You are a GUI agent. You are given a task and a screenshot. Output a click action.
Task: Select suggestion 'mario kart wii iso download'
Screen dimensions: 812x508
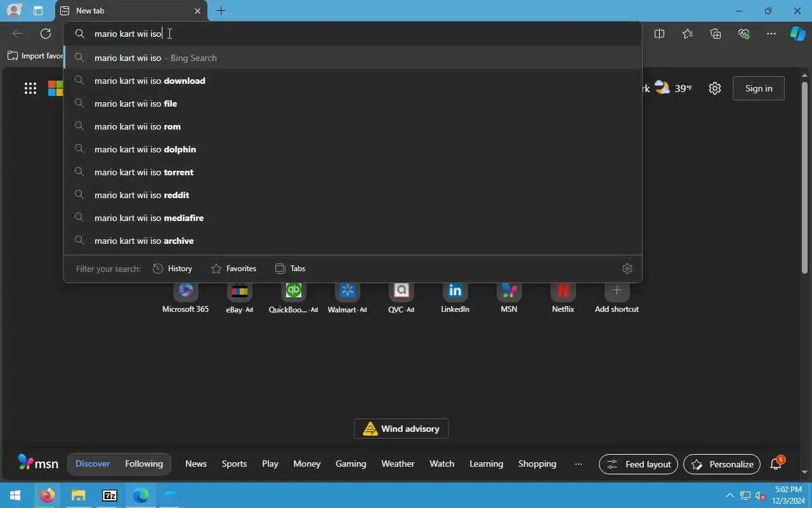tap(353, 81)
